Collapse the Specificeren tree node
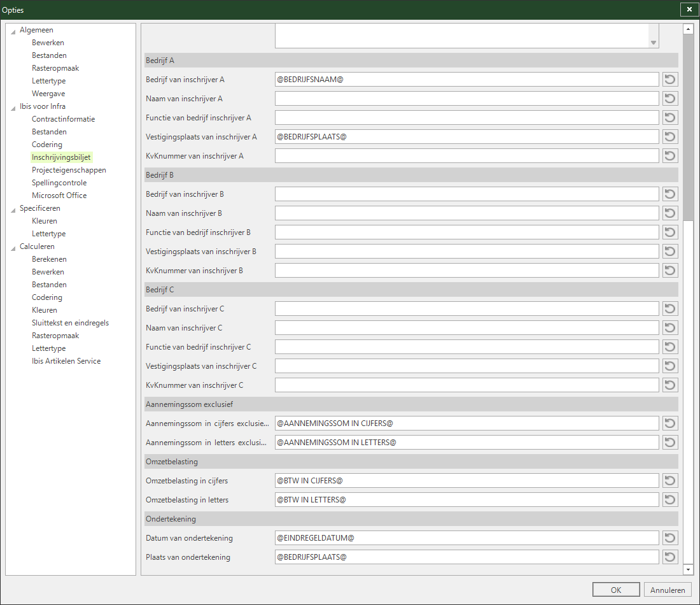The height and width of the screenshot is (605, 700). point(13,210)
